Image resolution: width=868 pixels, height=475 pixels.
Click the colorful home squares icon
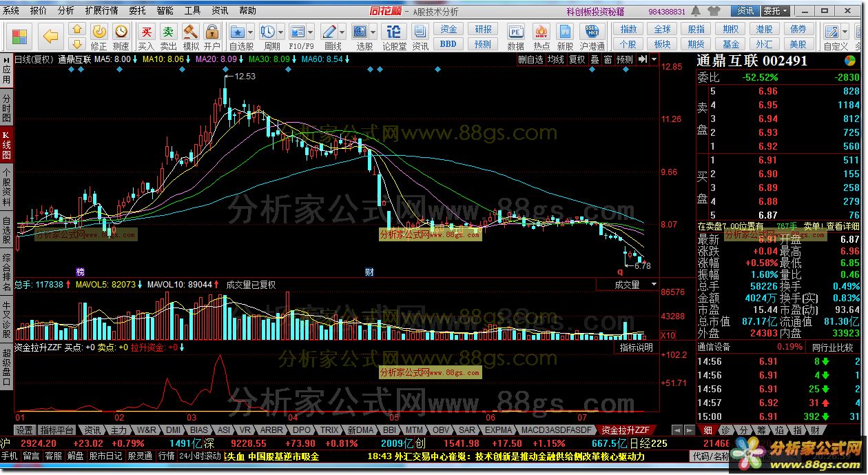point(20,36)
